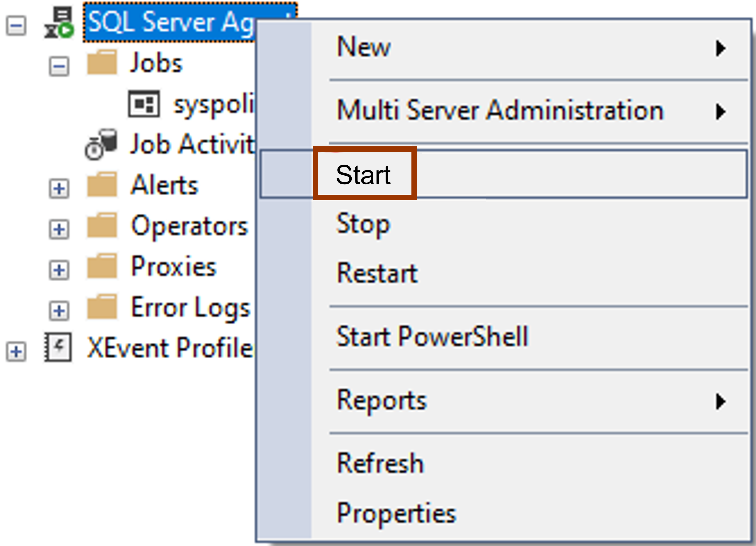This screenshot has height=546, width=756.
Task: Open the New submenu
Action: click(363, 47)
